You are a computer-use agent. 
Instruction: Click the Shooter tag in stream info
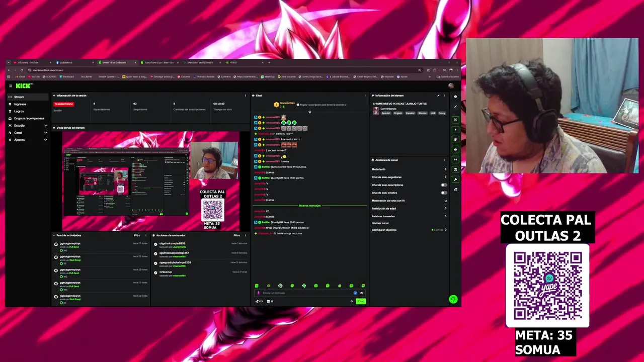[x=422, y=113]
